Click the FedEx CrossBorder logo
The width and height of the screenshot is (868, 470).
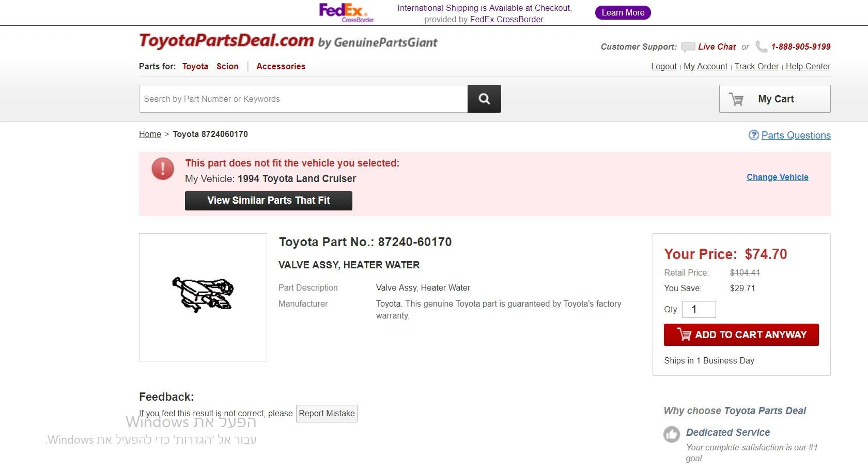(x=346, y=12)
